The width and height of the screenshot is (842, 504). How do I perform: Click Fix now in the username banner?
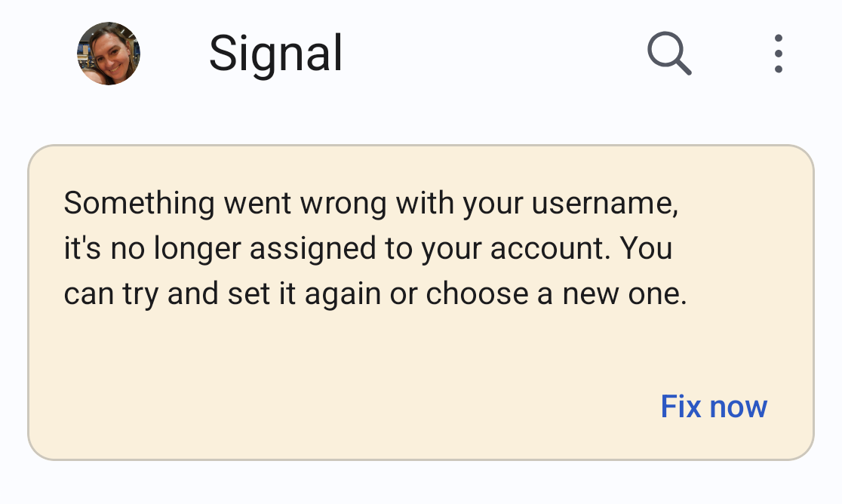click(x=714, y=407)
